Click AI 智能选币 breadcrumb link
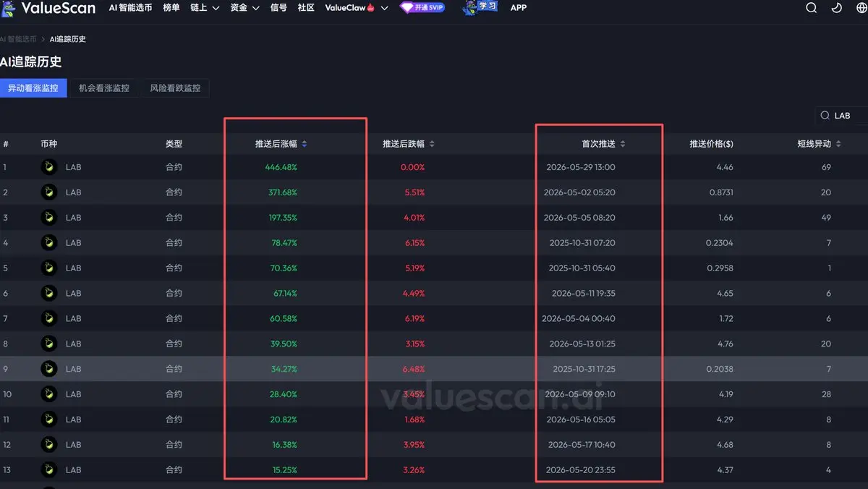The width and height of the screenshot is (868, 489). pos(18,39)
